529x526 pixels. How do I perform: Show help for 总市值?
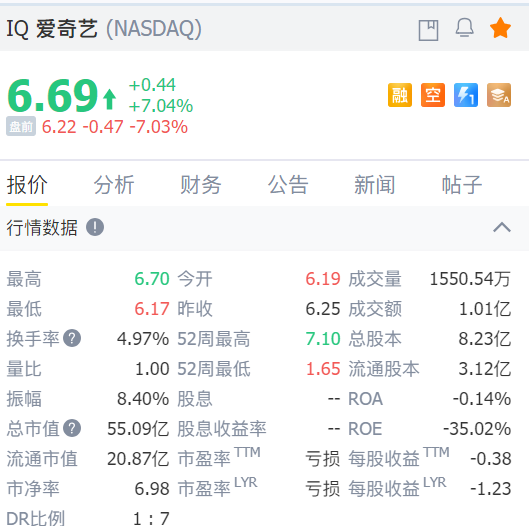[x=72, y=428]
